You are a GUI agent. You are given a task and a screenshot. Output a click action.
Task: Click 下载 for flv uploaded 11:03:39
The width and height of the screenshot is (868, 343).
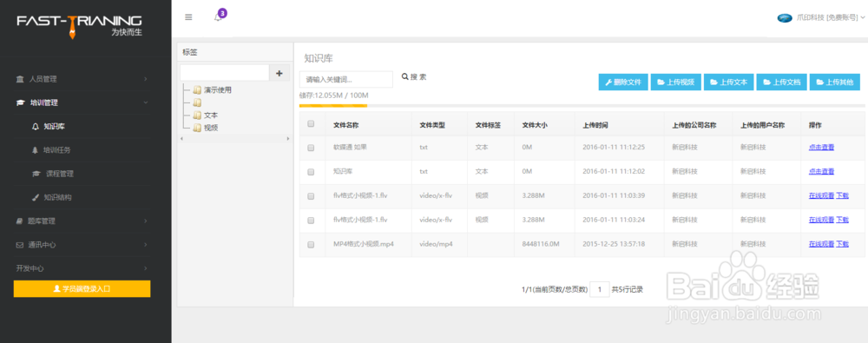click(843, 195)
